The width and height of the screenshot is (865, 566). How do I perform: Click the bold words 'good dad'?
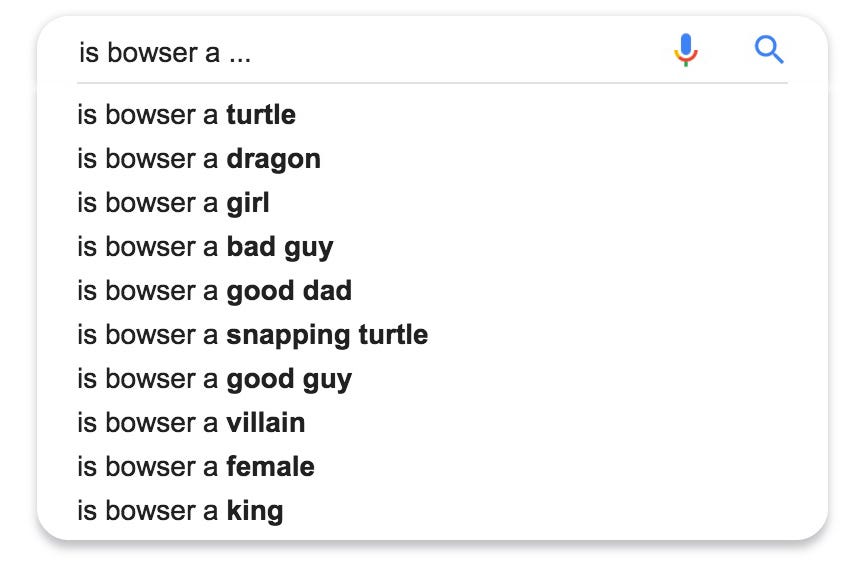click(289, 291)
